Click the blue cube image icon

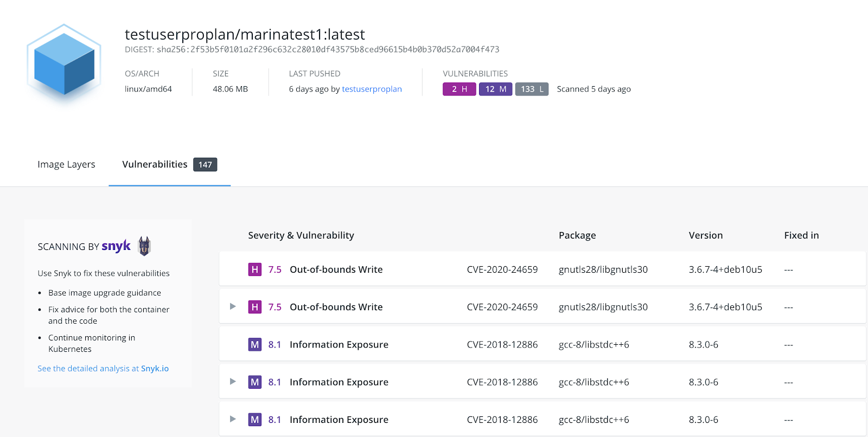(x=64, y=63)
